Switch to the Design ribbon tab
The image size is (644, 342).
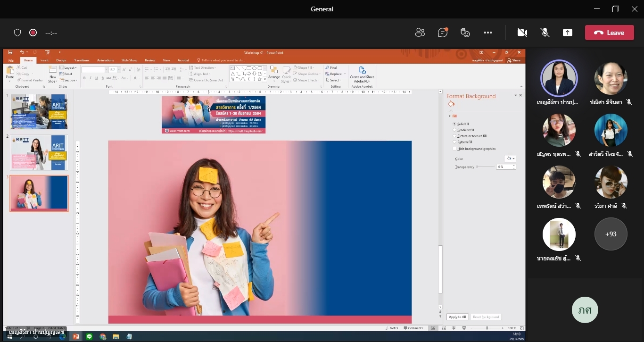(x=61, y=60)
